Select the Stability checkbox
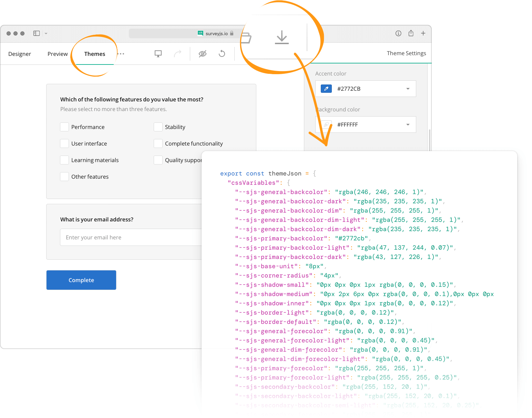 [158, 127]
